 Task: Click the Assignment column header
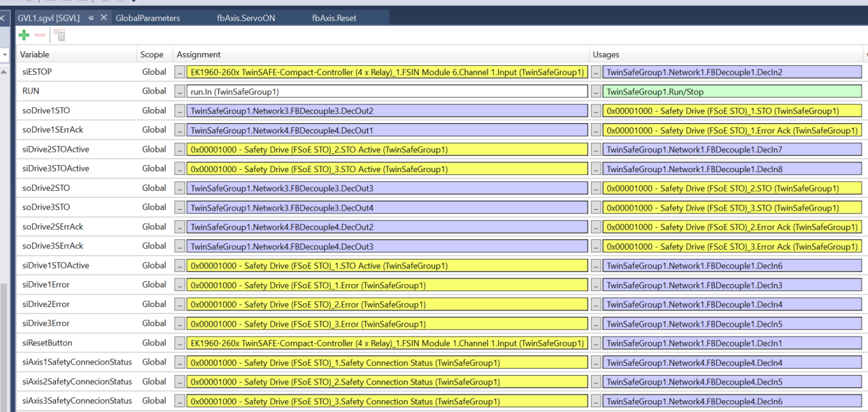pyautogui.click(x=199, y=55)
